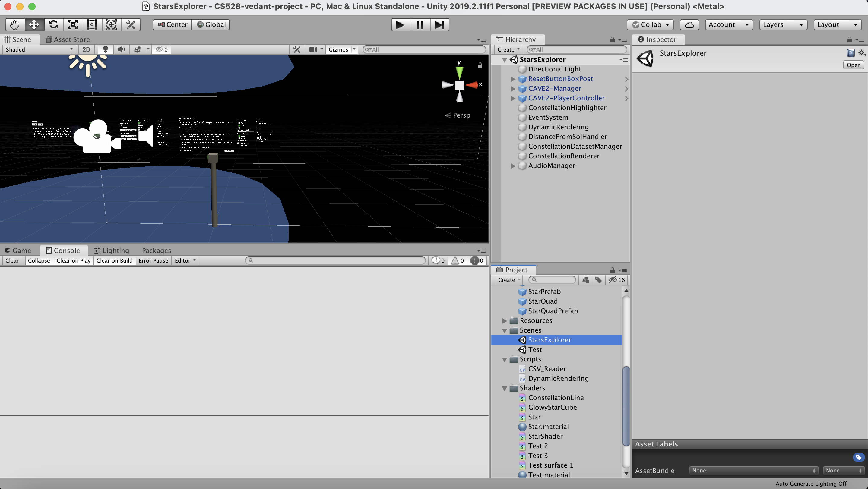Open Inspector help reference icon

[851, 53]
